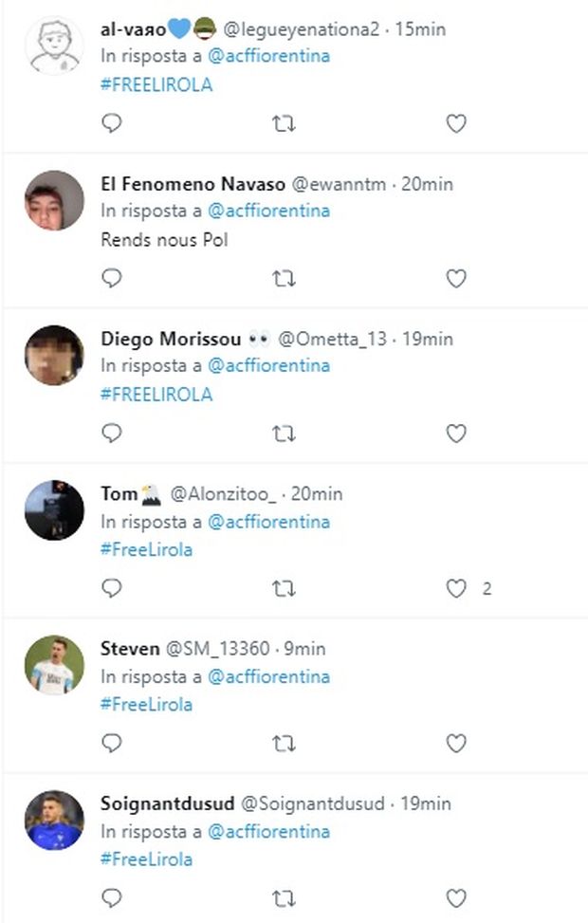Click #FreeLirola hashtag in Steven's tweet

click(x=146, y=704)
